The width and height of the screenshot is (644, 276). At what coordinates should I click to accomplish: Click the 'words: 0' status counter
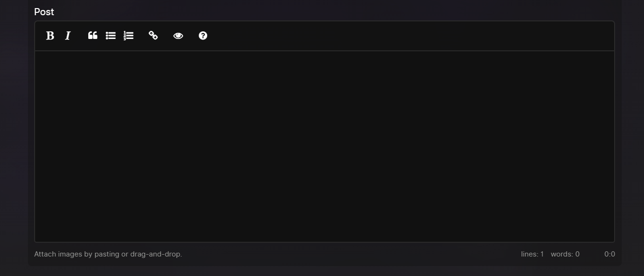[565, 254]
